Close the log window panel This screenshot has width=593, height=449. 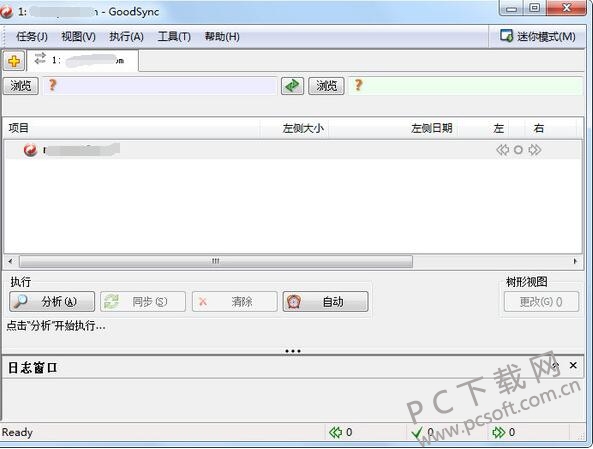[573, 365]
